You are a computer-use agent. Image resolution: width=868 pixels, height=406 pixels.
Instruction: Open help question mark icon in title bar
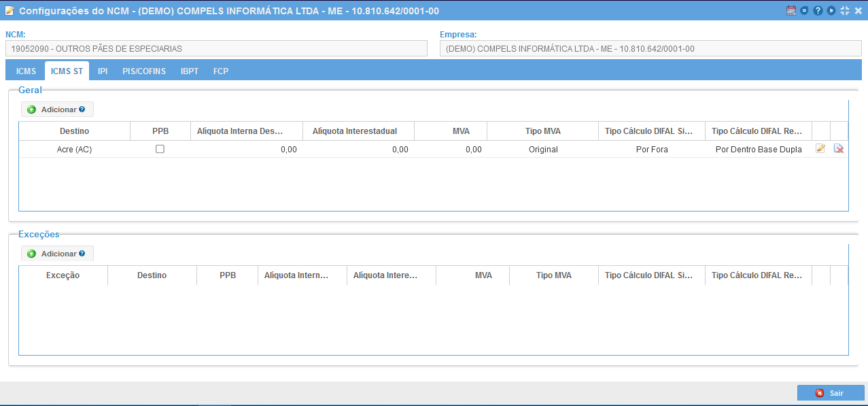(x=818, y=11)
